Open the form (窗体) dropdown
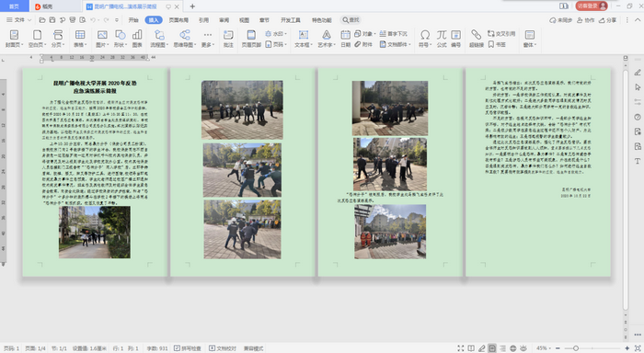The image size is (644, 353). tap(530, 39)
